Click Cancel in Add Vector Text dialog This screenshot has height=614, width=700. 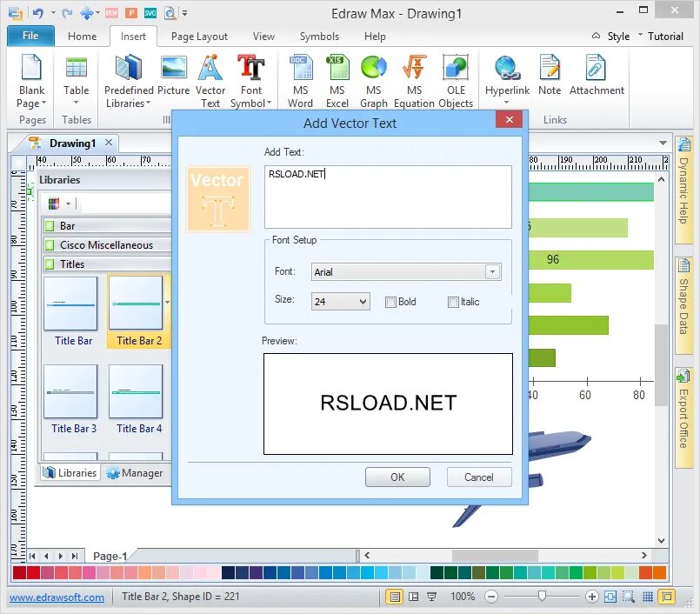tap(478, 477)
